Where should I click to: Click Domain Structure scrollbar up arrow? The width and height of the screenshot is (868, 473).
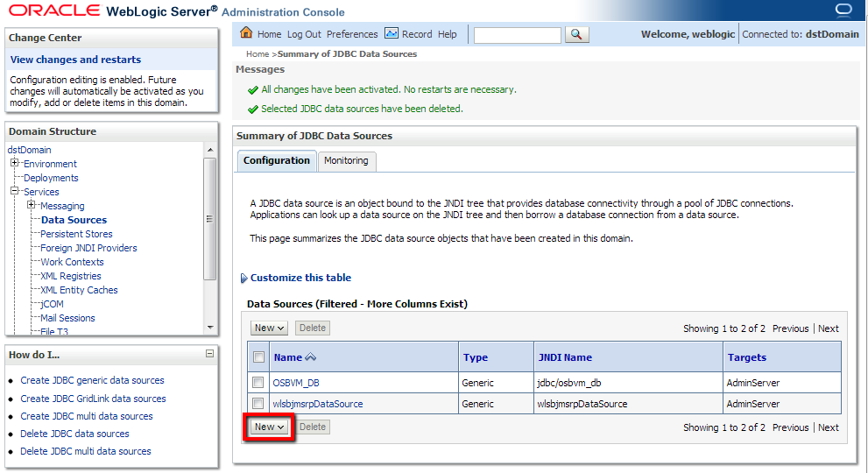[x=210, y=150]
